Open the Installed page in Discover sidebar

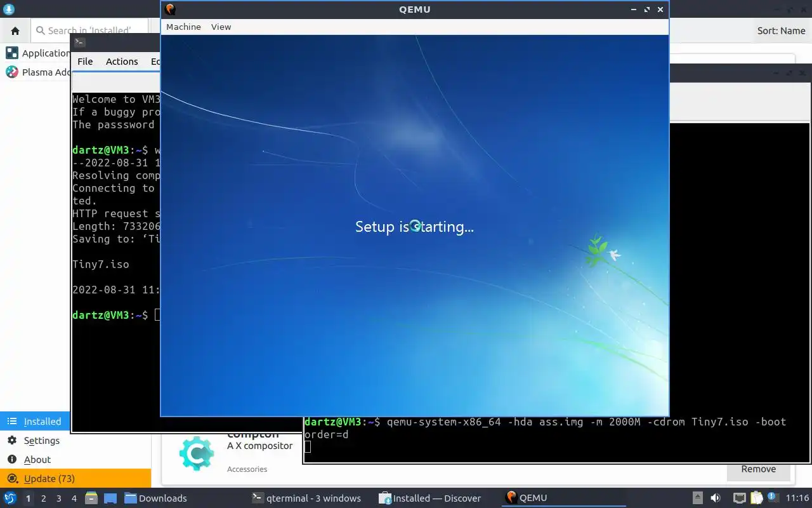(x=35, y=422)
